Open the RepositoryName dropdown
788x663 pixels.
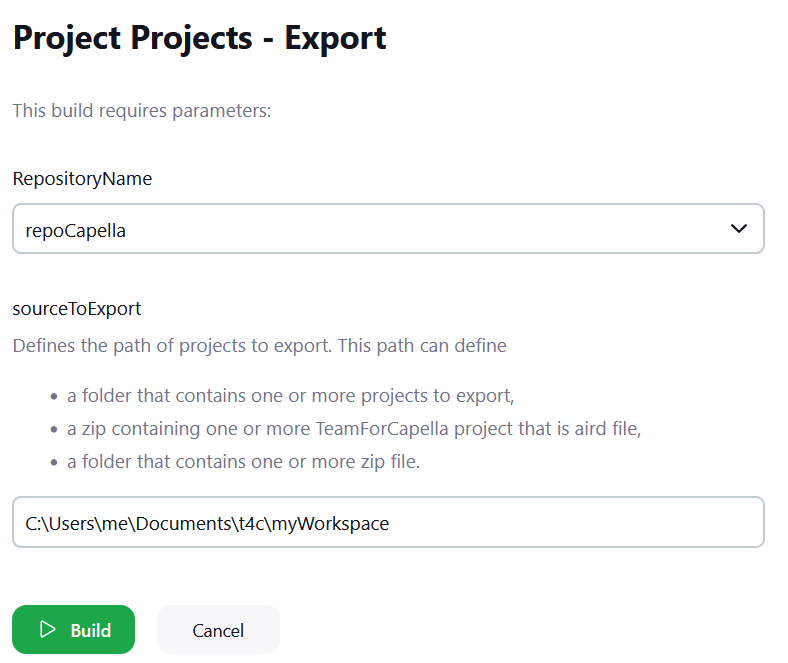(388, 229)
